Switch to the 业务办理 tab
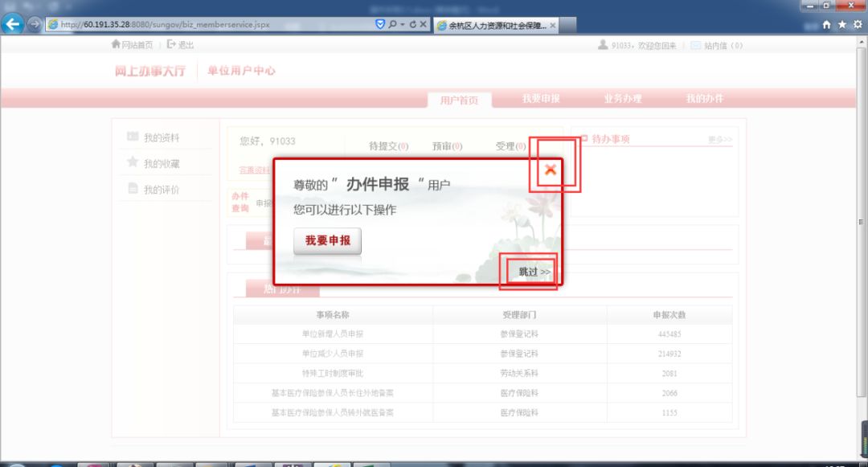 click(x=623, y=97)
